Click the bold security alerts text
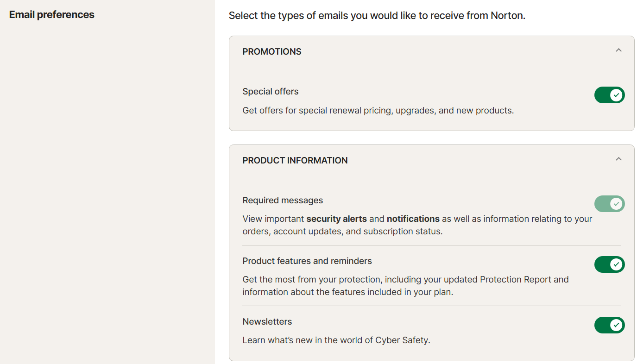This screenshot has width=637, height=364. pos(336,219)
